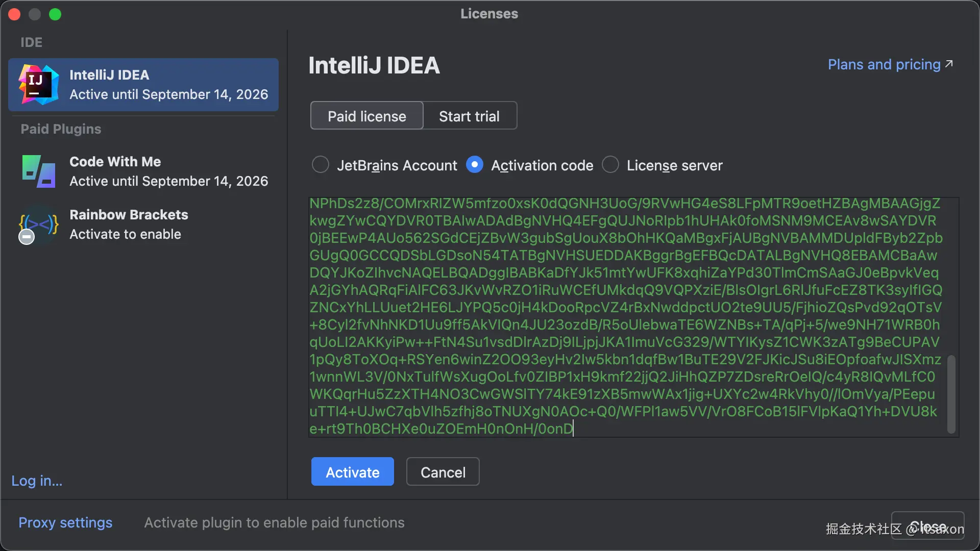Switch to the Paid license tab
The width and height of the screenshot is (980, 551).
(x=366, y=116)
